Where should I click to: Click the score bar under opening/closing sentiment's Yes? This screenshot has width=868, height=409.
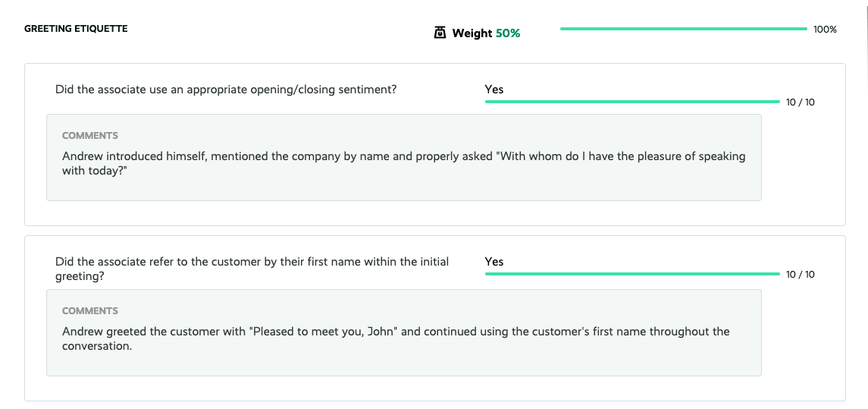pyautogui.click(x=632, y=102)
